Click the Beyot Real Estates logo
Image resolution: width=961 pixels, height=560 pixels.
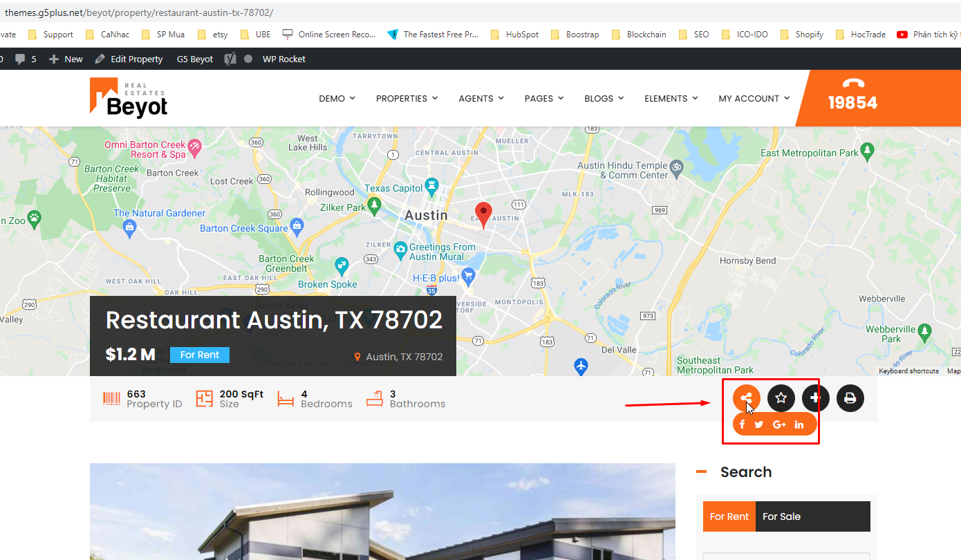(x=129, y=97)
